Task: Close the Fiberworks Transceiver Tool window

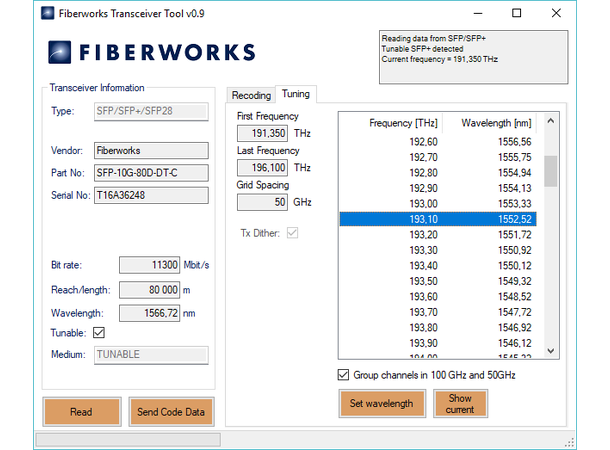Action: click(x=556, y=13)
